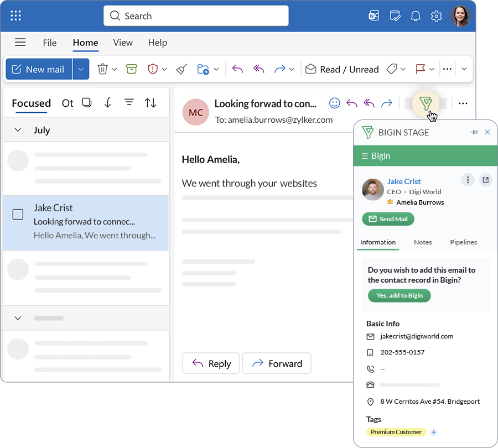Select the Premium Customer tag
The width and height of the screenshot is (498, 448).
(396, 432)
